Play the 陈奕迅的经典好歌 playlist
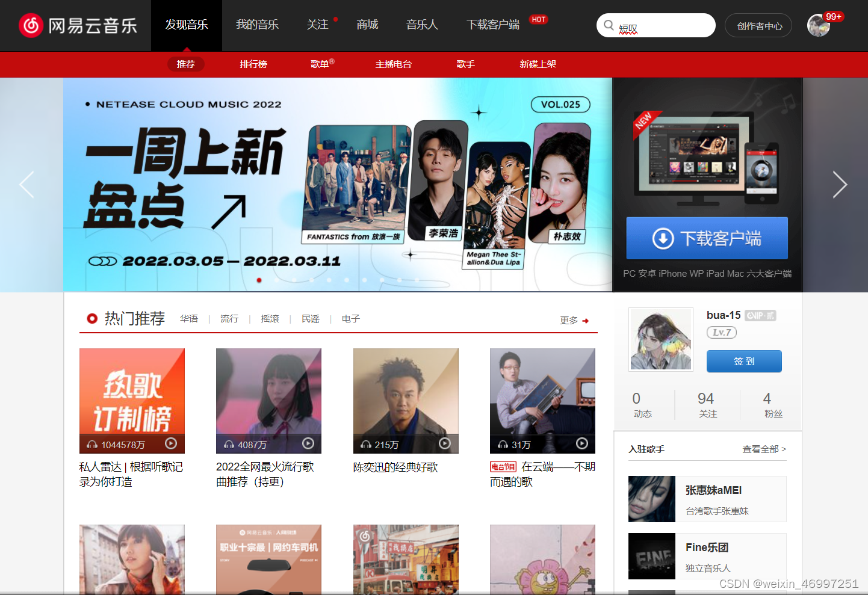Viewport: 868px width, 595px height. coord(445,443)
